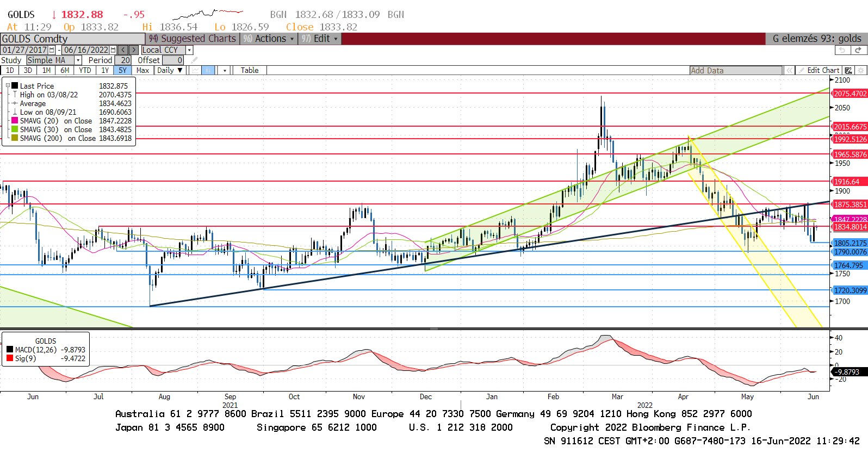Select the line chart type icon
This screenshot has width=868, height=459.
coord(195,70)
